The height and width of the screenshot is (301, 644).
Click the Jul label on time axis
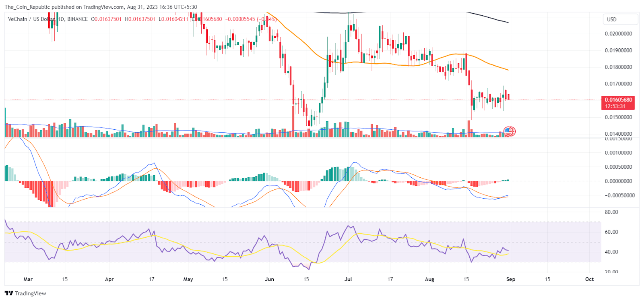[348, 279]
